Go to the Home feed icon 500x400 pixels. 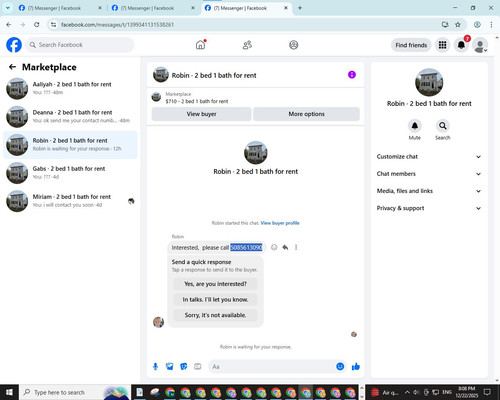200,45
